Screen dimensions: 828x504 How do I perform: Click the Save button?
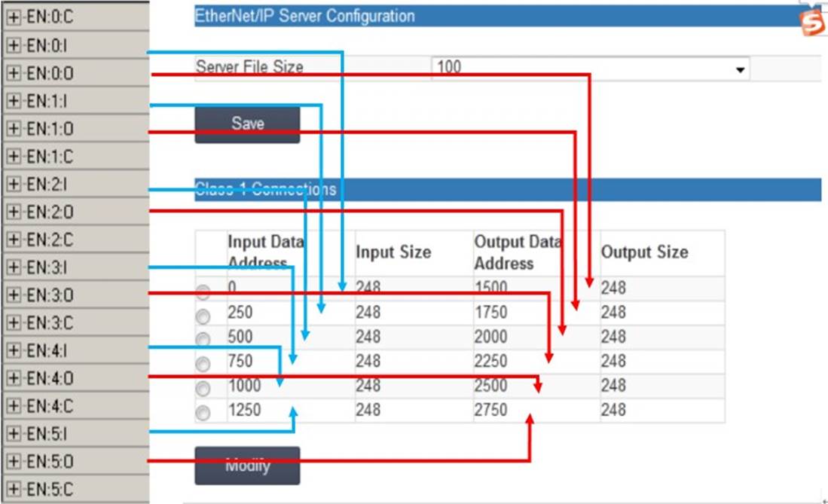[x=247, y=124]
